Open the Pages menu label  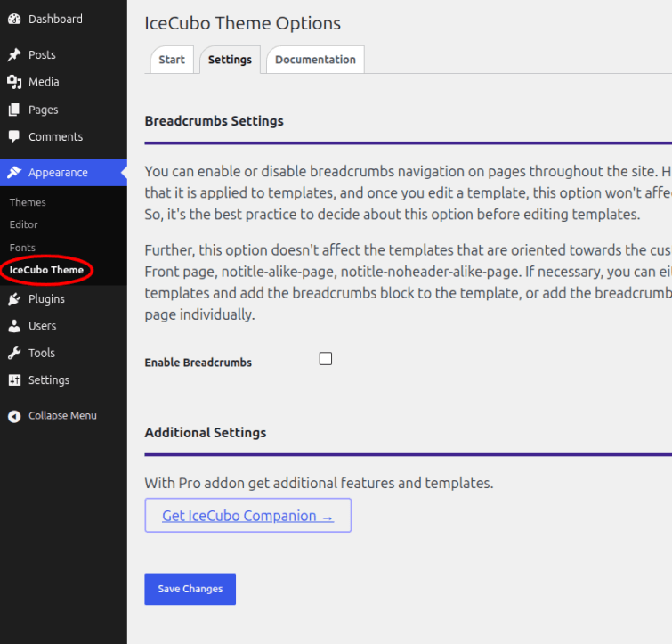click(x=44, y=110)
